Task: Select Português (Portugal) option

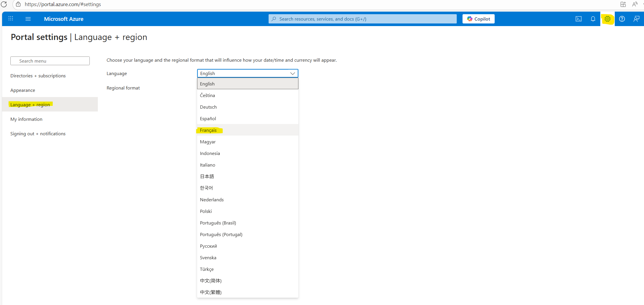Action: pyautogui.click(x=247, y=234)
